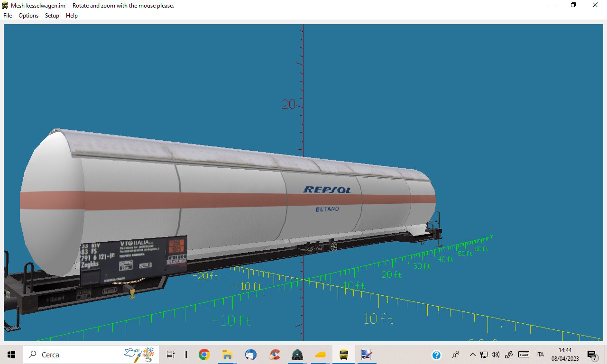Minimize the mesh viewer window

pos(552,5)
